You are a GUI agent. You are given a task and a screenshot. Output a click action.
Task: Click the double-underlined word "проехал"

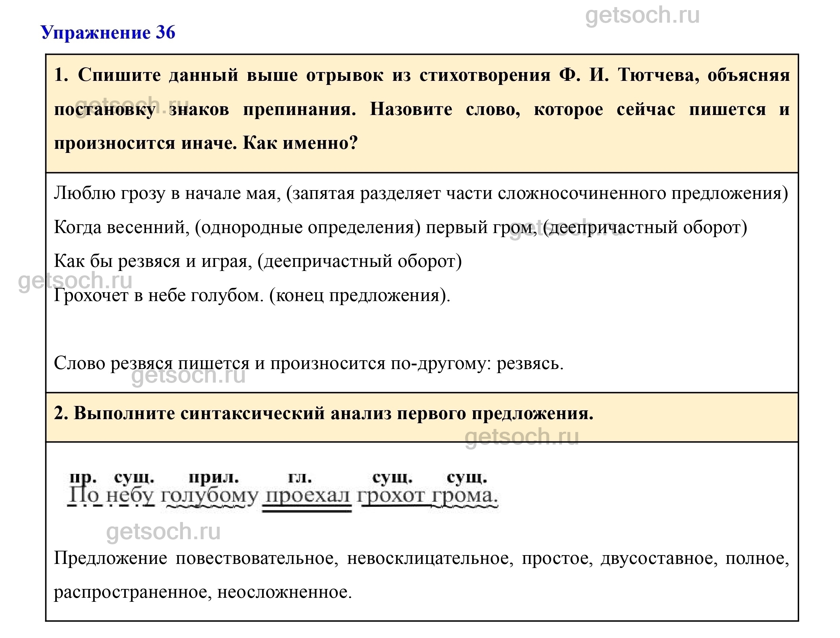tap(307, 496)
